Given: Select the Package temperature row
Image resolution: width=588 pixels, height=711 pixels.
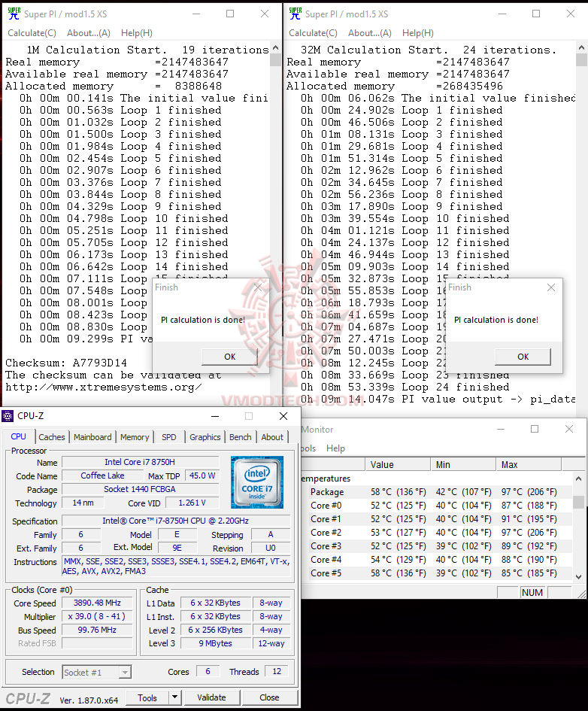Looking at the screenshot, I should point(437,492).
